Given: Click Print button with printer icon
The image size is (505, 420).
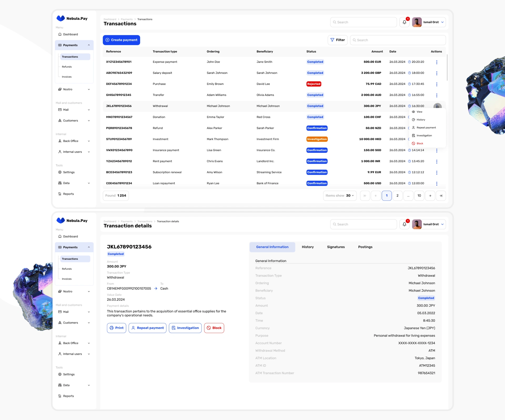Looking at the screenshot, I should pyautogui.click(x=117, y=328).
